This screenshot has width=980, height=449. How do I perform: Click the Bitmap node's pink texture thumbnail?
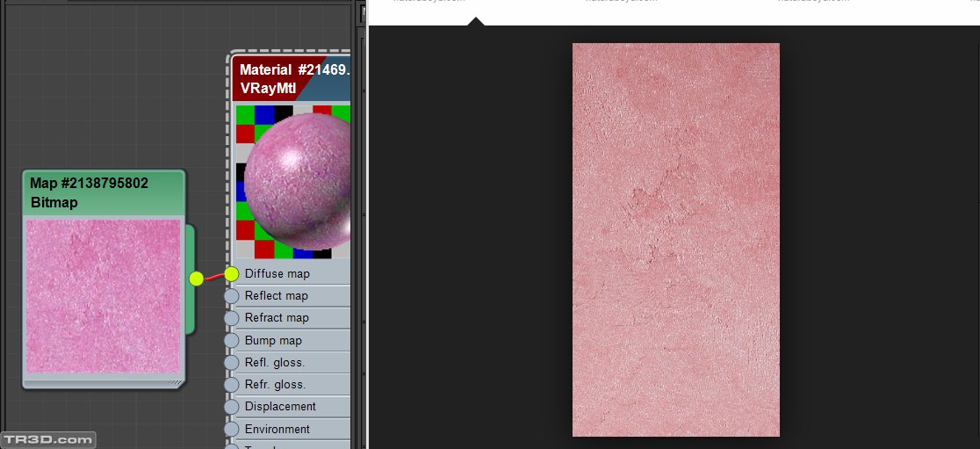(103, 296)
